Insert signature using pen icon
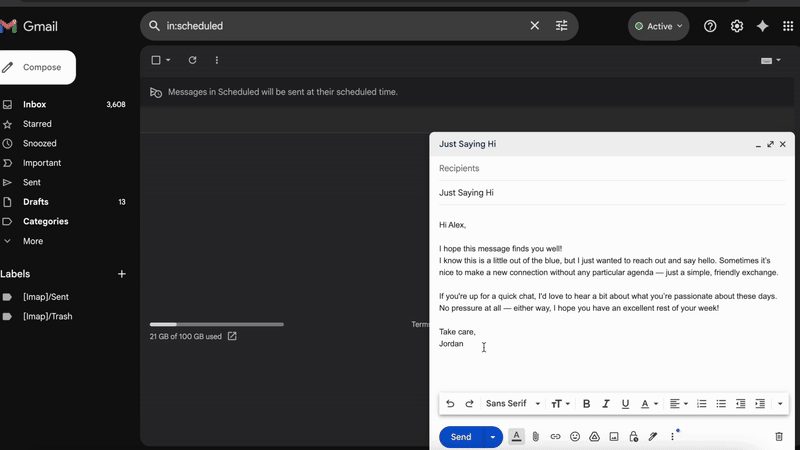This screenshot has height=450, width=800. coord(653,437)
